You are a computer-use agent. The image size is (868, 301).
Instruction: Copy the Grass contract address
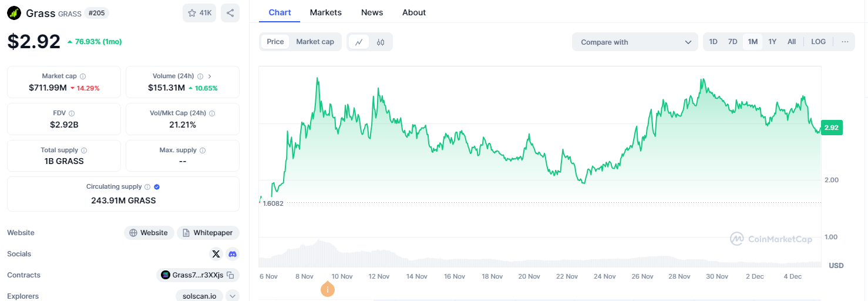pos(231,275)
